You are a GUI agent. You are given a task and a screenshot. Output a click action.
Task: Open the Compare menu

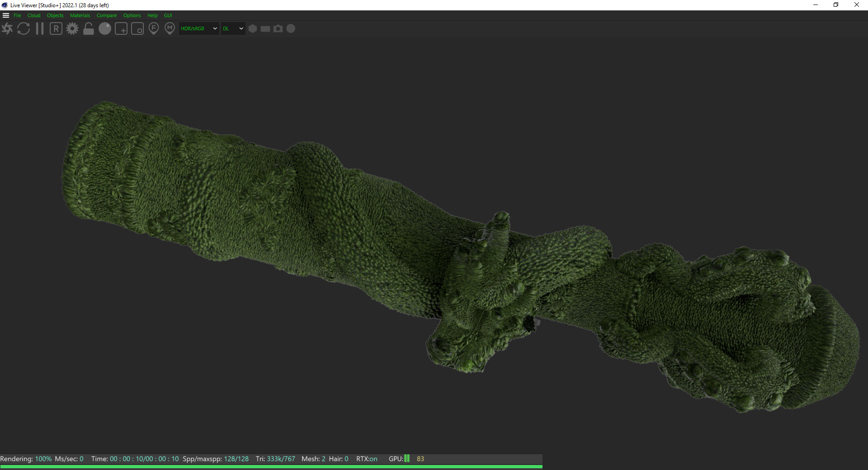click(x=106, y=15)
